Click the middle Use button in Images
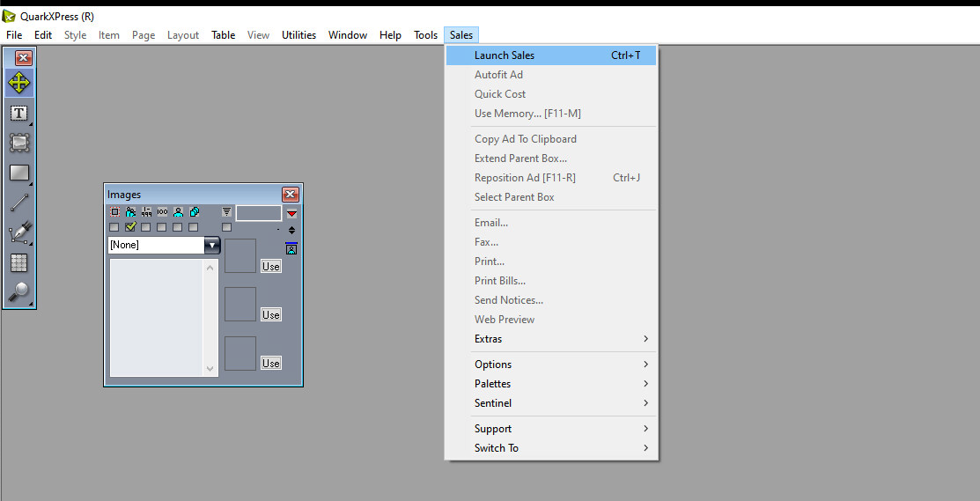This screenshot has height=501, width=980. point(270,314)
